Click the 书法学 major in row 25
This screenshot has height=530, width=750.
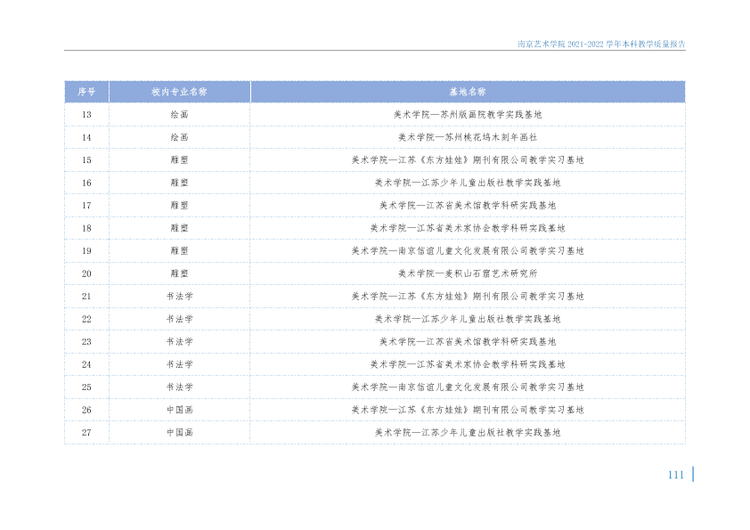179,387
